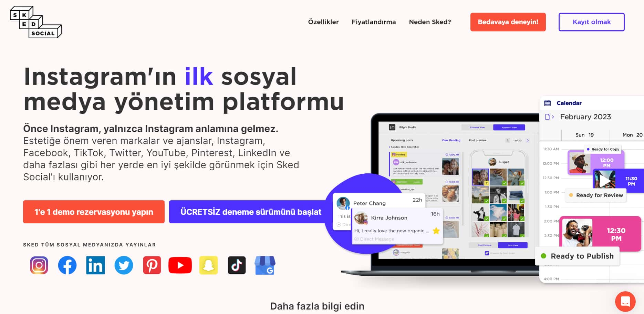Open the chat support bubble
Viewport: 644px width, 314px height.
(x=625, y=302)
